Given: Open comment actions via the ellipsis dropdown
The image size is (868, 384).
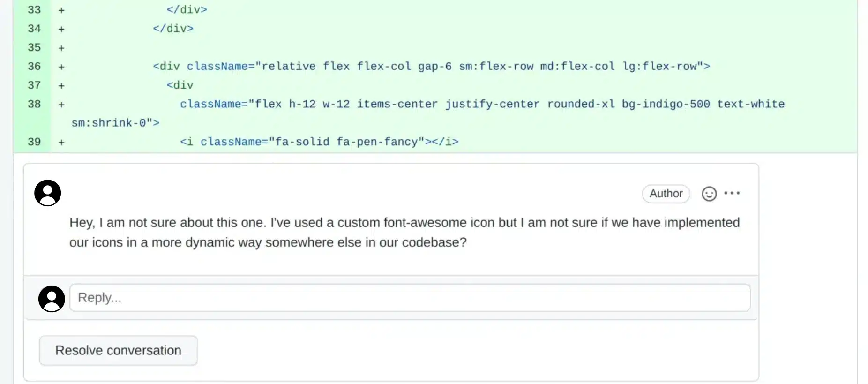Looking at the screenshot, I should (x=733, y=193).
